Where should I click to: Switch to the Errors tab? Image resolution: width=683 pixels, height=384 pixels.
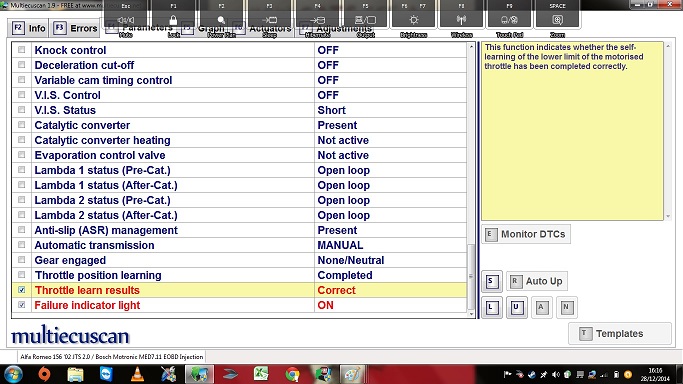pos(75,28)
